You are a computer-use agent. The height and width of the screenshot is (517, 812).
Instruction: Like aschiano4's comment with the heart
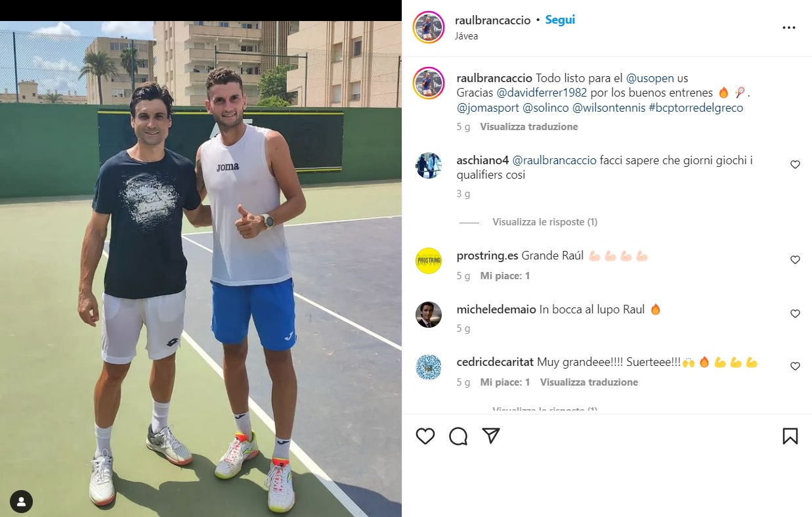coord(795,164)
